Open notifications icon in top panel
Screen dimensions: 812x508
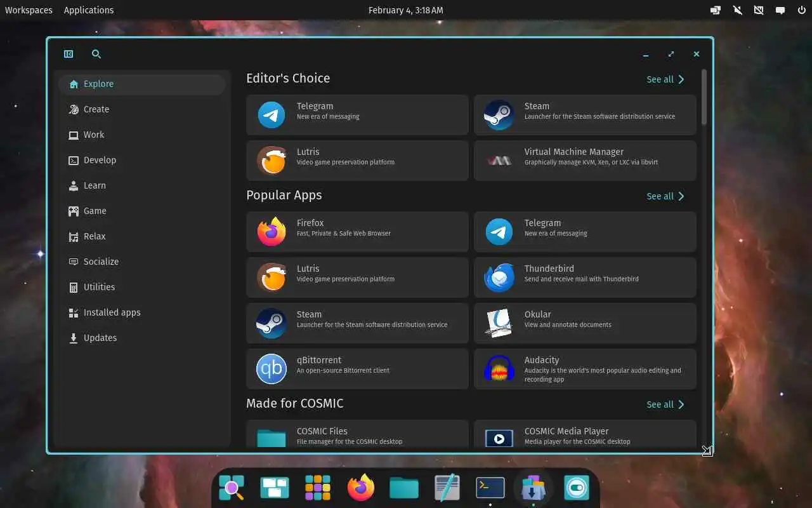tap(781, 10)
